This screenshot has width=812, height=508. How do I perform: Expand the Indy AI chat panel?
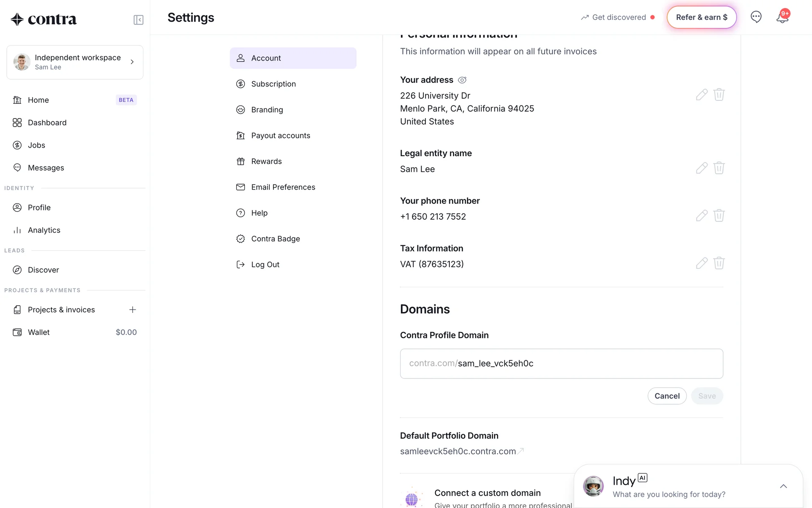click(783, 486)
